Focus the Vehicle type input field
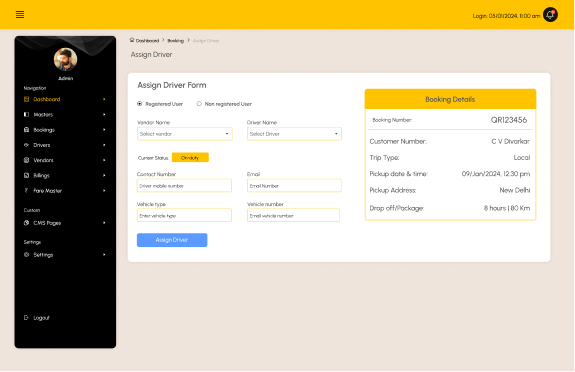Screen dimensions: 575x372 (184, 215)
